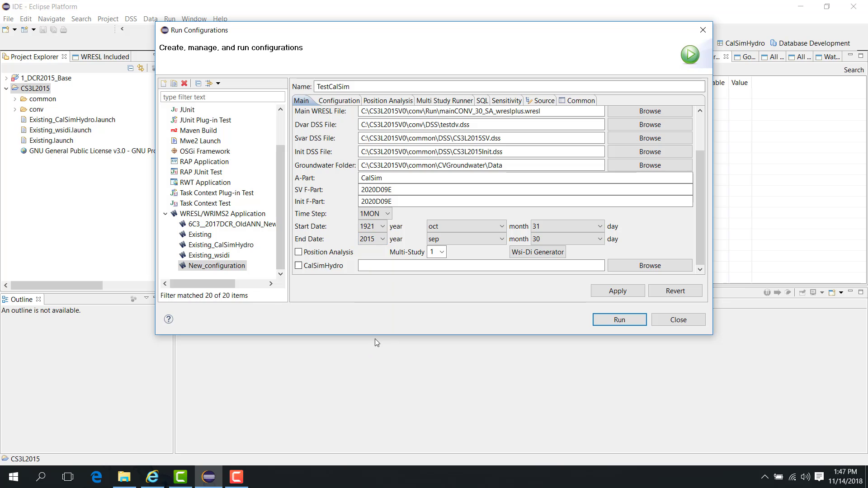The height and width of the screenshot is (488, 868).
Task: Switch to the Configuration tab
Action: (339, 101)
